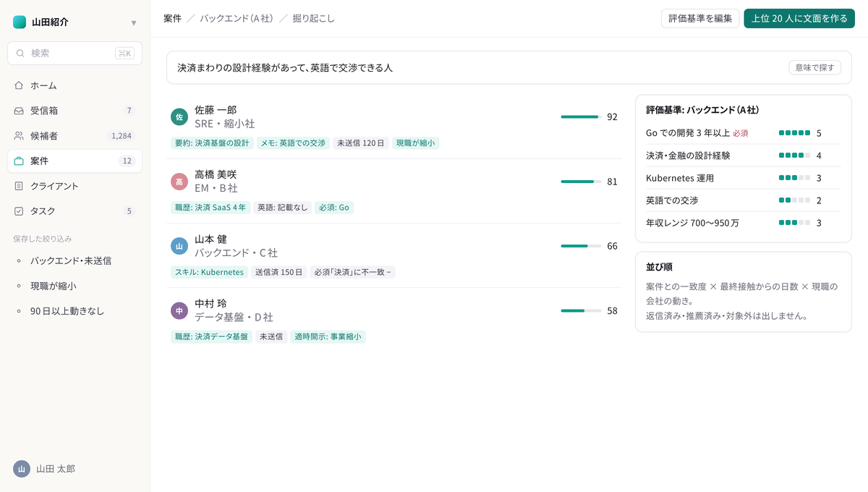868x492 pixels.
Task: Click the 7 count badge on 受信箱
Action: tap(129, 111)
